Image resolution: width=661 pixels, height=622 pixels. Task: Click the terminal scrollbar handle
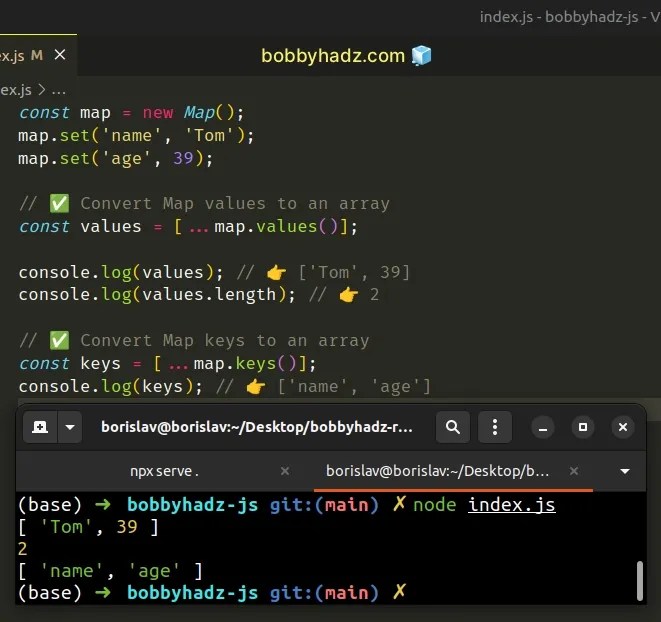coord(640,580)
